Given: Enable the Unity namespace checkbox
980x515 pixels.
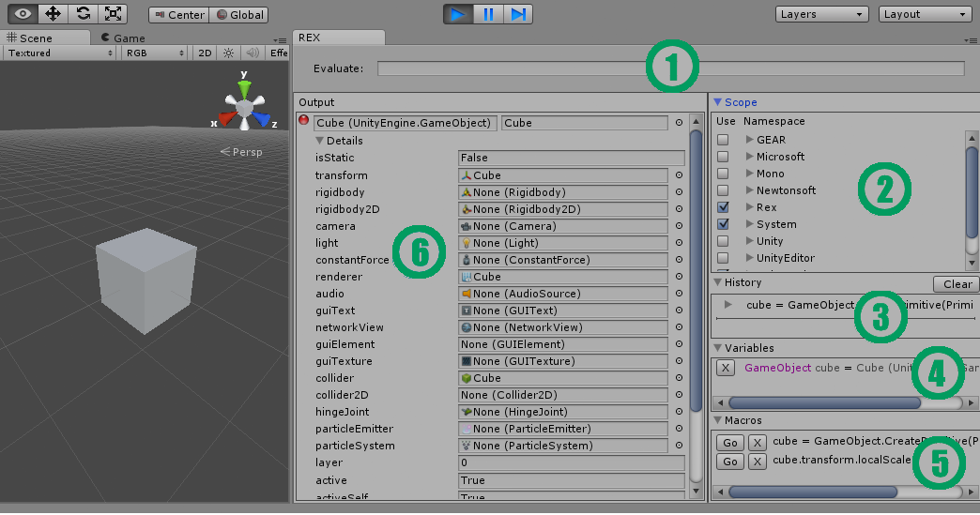Looking at the screenshot, I should click(x=723, y=241).
